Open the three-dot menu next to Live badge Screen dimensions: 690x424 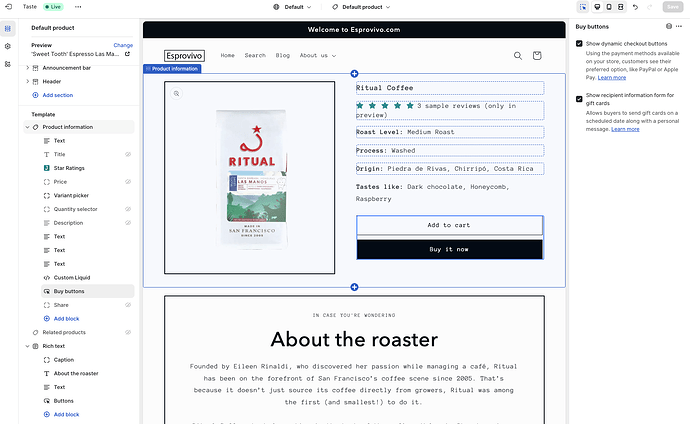coord(78,7)
